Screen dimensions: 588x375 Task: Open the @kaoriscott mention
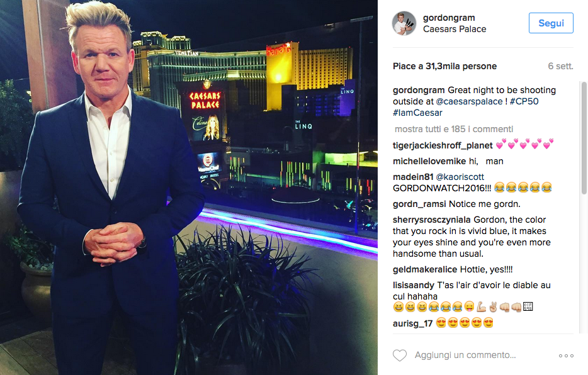click(x=460, y=177)
